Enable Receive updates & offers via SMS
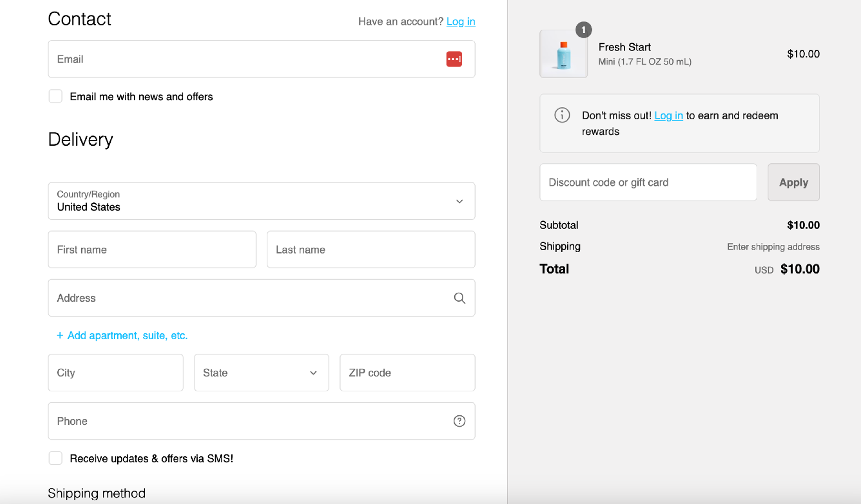The height and width of the screenshot is (504, 861). click(x=55, y=458)
